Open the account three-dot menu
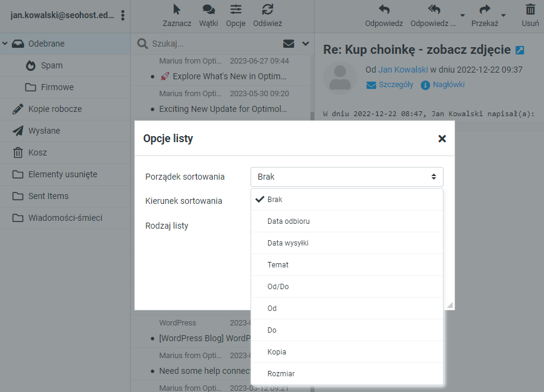The height and width of the screenshot is (392, 544). (123, 15)
